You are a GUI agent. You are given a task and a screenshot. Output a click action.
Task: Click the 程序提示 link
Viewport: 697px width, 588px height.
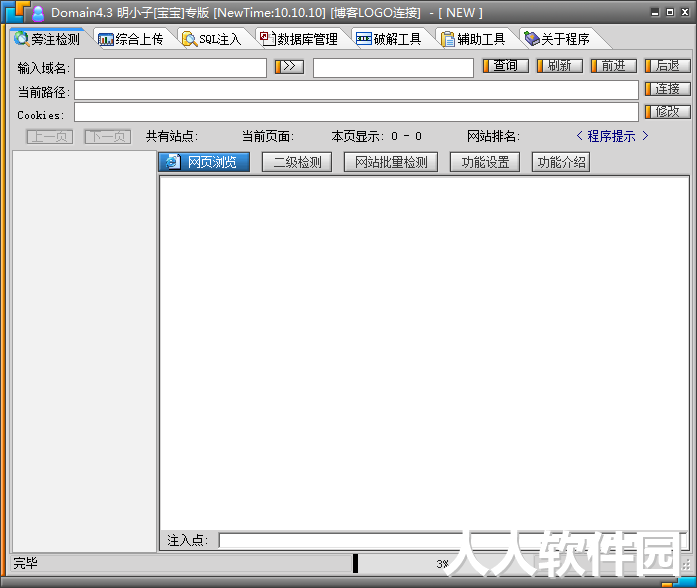[612, 136]
